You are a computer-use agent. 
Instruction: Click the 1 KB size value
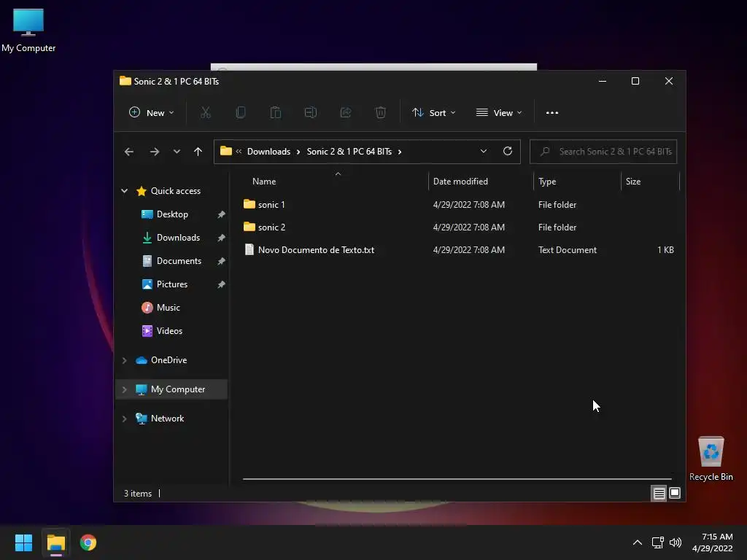(665, 250)
